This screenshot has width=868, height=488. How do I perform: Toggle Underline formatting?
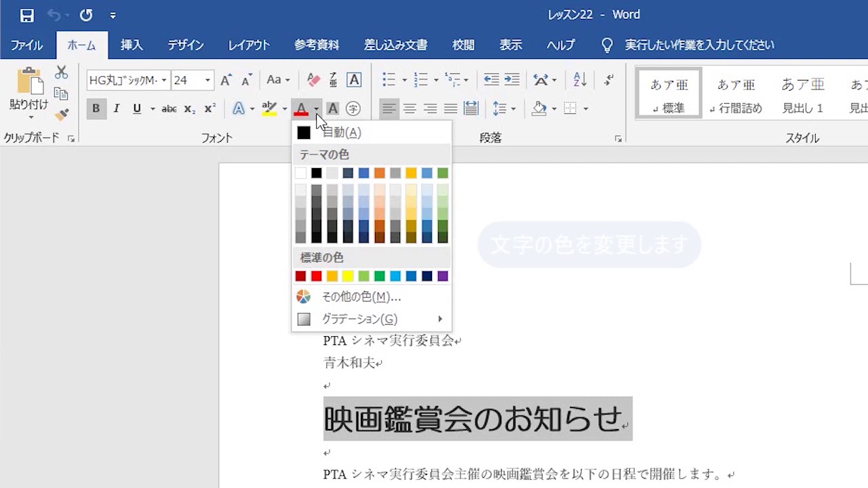pos(137,108)
